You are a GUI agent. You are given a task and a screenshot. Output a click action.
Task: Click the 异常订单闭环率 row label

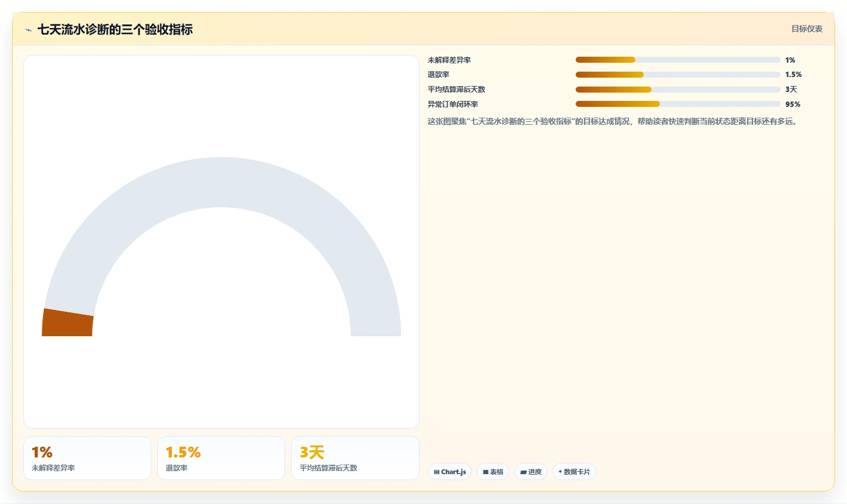(x=453, y=105)
